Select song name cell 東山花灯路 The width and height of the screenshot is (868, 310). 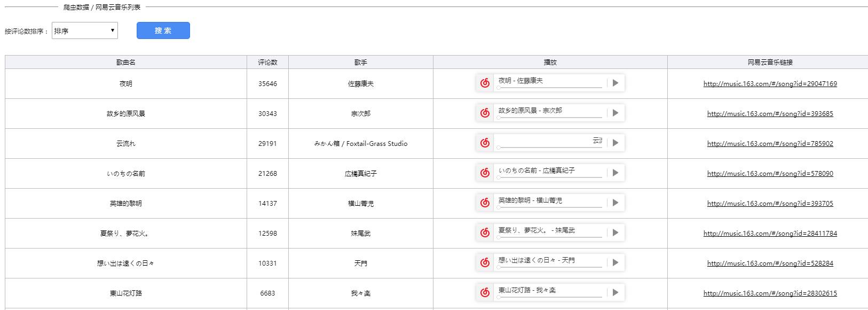pyautogui.click(x=126, y=293)
